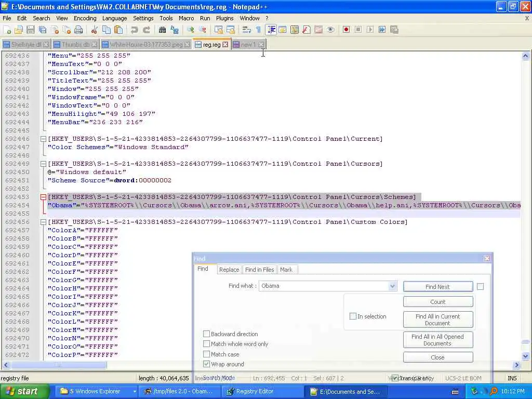This screenshot has height=399, width=532.
Task: Toggle the Transparency checkbox
Action: pyautogui.click(x=395, y=378)
